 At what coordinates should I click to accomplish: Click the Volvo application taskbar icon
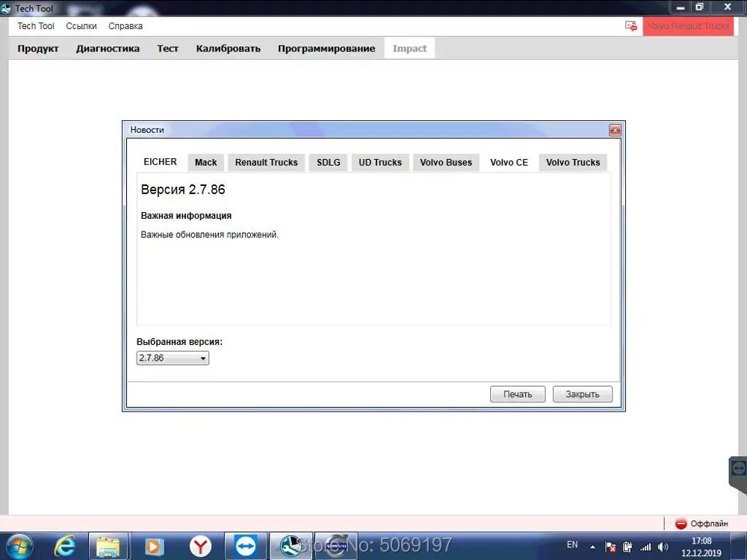point(336,547)
